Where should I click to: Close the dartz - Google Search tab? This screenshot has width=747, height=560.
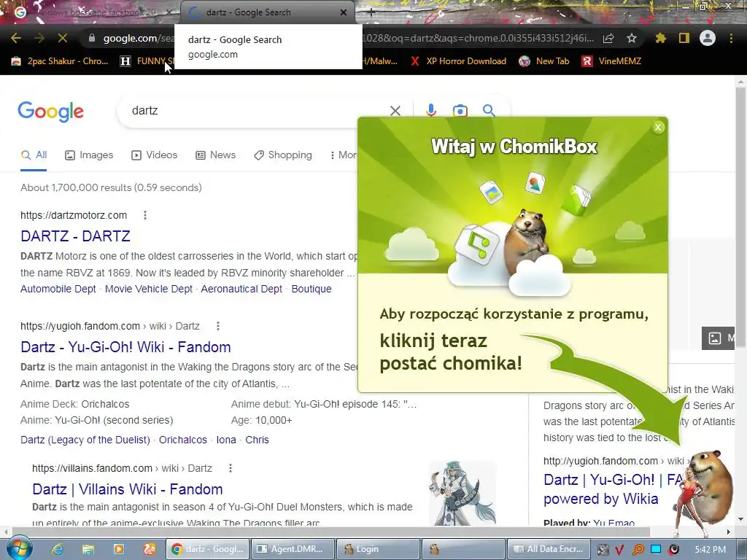pos(344,12)
